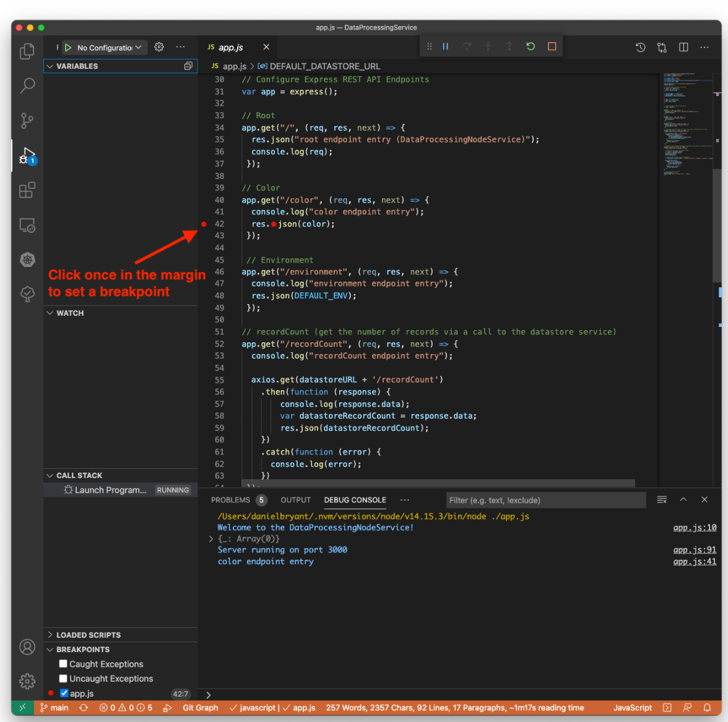Expand the Array(0) object in console

point(210,539)
